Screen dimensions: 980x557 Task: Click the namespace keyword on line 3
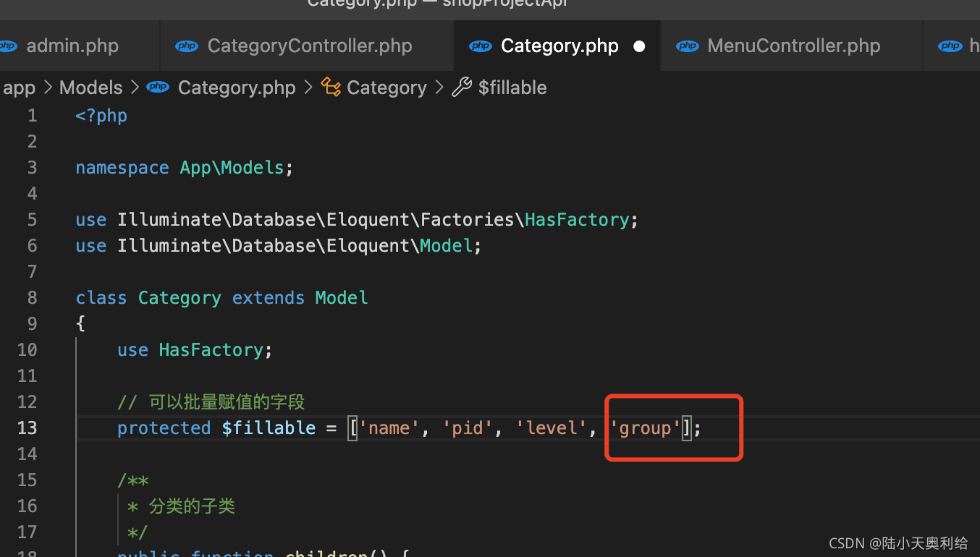tap(122, 167)
